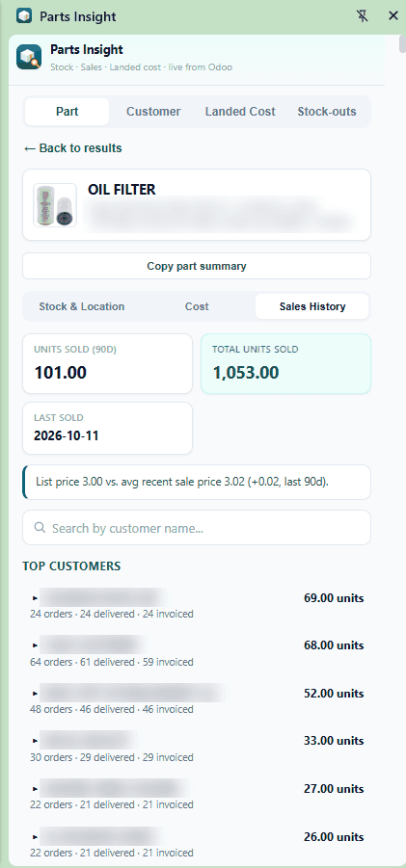Click the 33.00 units value
The height and width of the screenshot is (868, 406).
pos(334,741)
